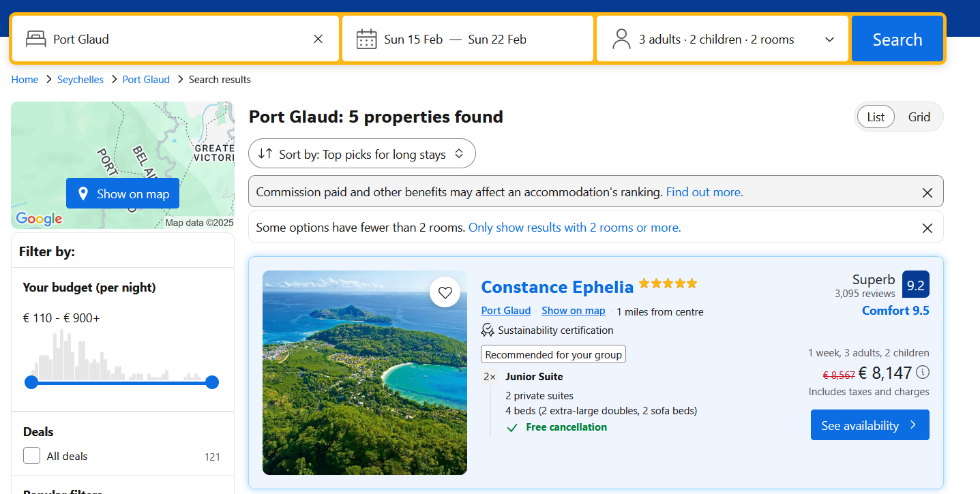Save Constance Ephelia with the heart icon
The image size is (980, 494).
coord(445,292)
